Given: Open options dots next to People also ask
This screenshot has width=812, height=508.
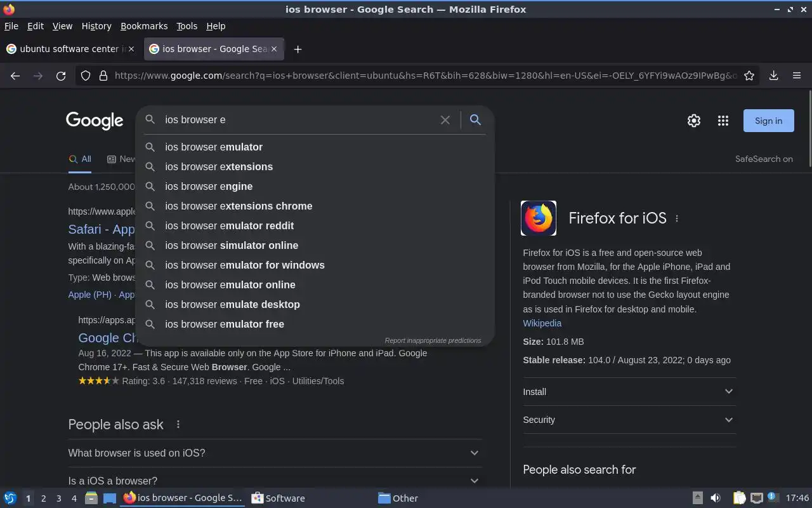Looking at the screenshot, I should click(178, 424).
